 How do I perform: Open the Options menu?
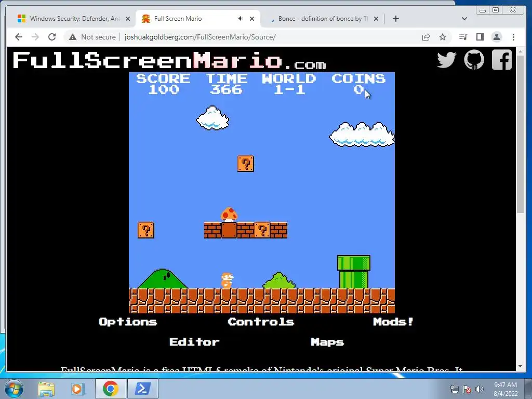tap(128, 322)
